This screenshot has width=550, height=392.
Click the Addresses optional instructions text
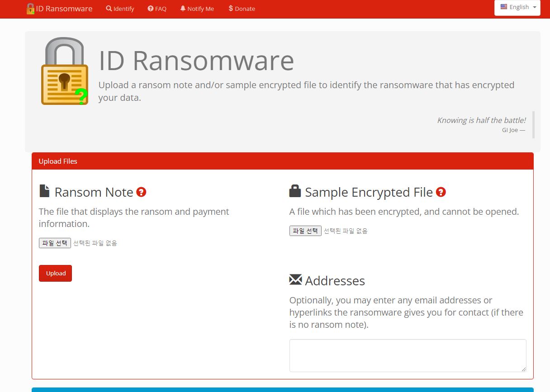pyautogui.click(x=406, y=312)
